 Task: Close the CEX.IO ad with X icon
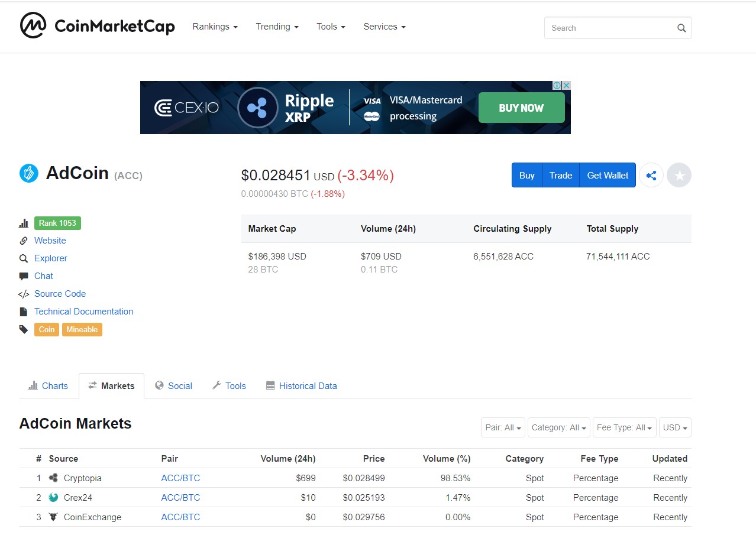click(566, 85)
